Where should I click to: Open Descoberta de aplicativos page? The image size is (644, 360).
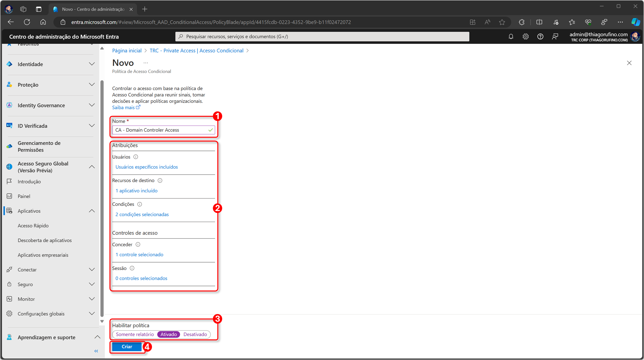(45, 240)
